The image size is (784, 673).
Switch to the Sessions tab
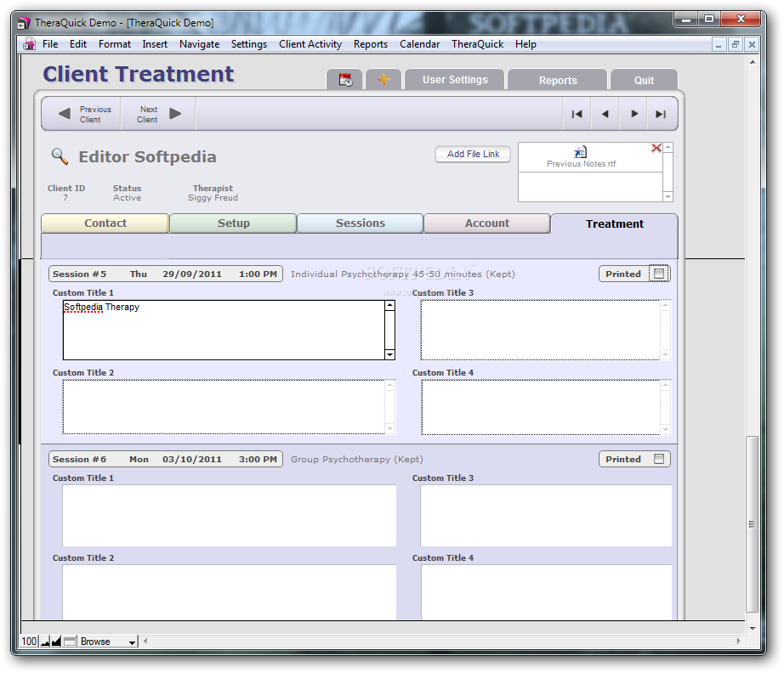point(361,223)
